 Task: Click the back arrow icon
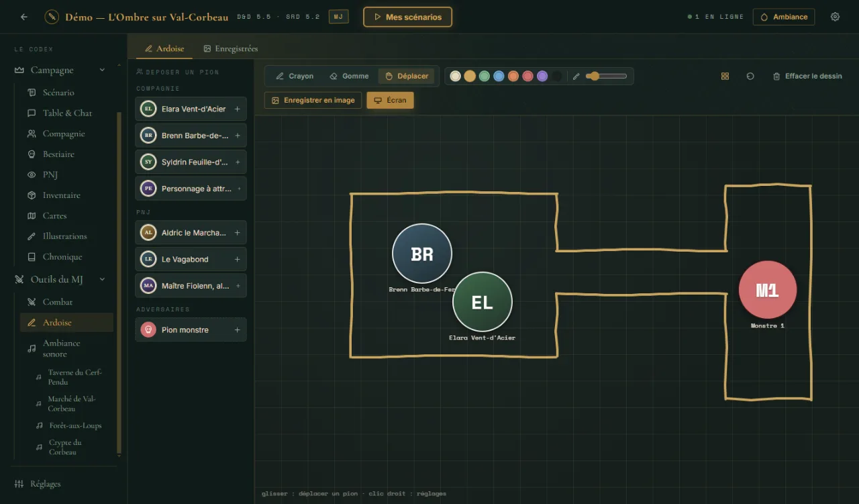[x=24, y=17]
